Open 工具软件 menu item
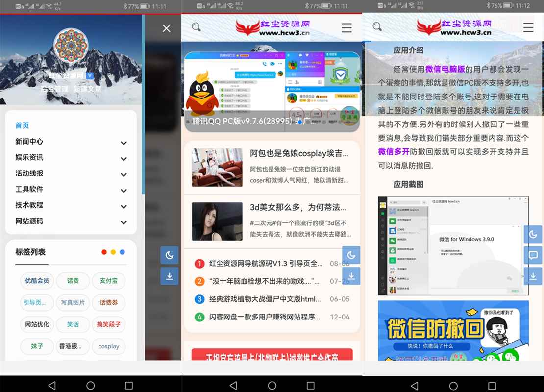The image size is (544, 392). 29,189
